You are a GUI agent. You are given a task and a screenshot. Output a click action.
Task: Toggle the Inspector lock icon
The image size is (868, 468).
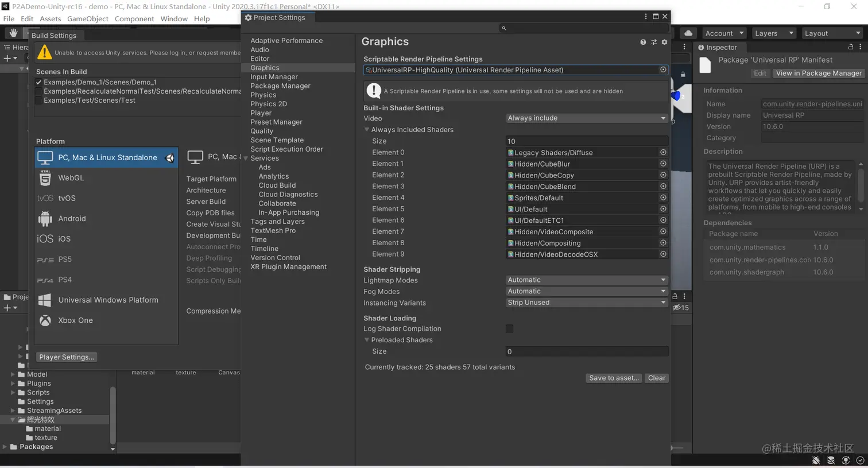pos(851,47)
